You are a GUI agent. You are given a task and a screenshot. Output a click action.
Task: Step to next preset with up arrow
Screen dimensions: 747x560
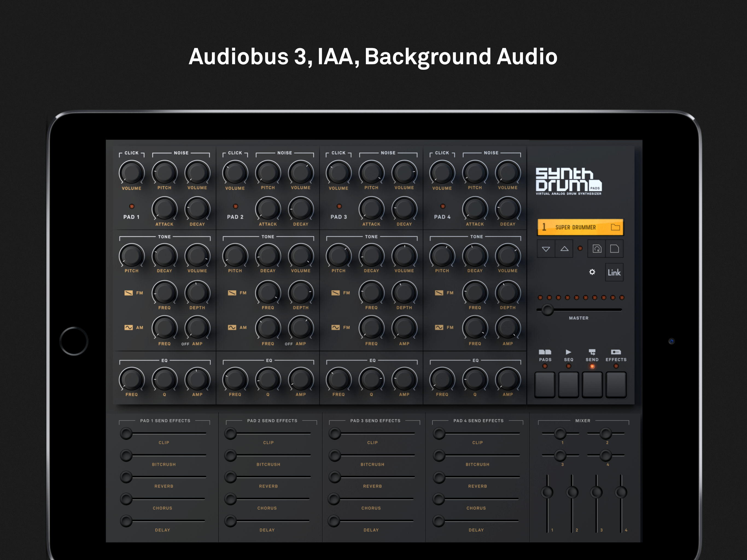[564, 249]
